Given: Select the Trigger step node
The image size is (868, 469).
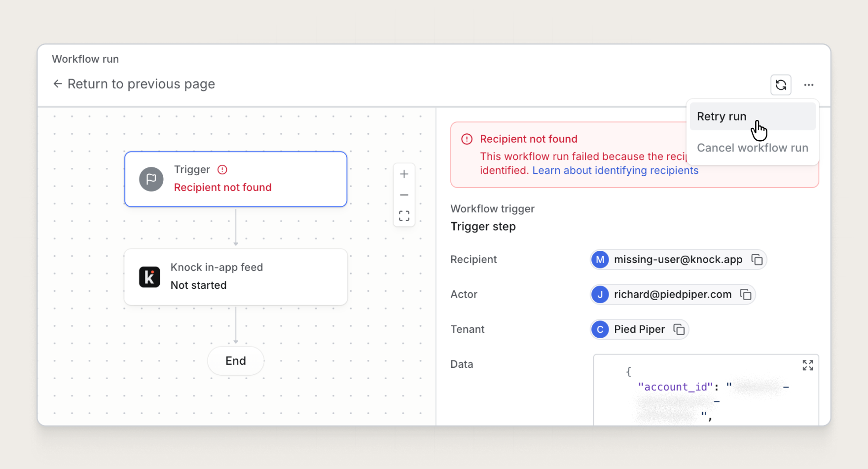Looking at the screenshot, I should pos(236,179).
